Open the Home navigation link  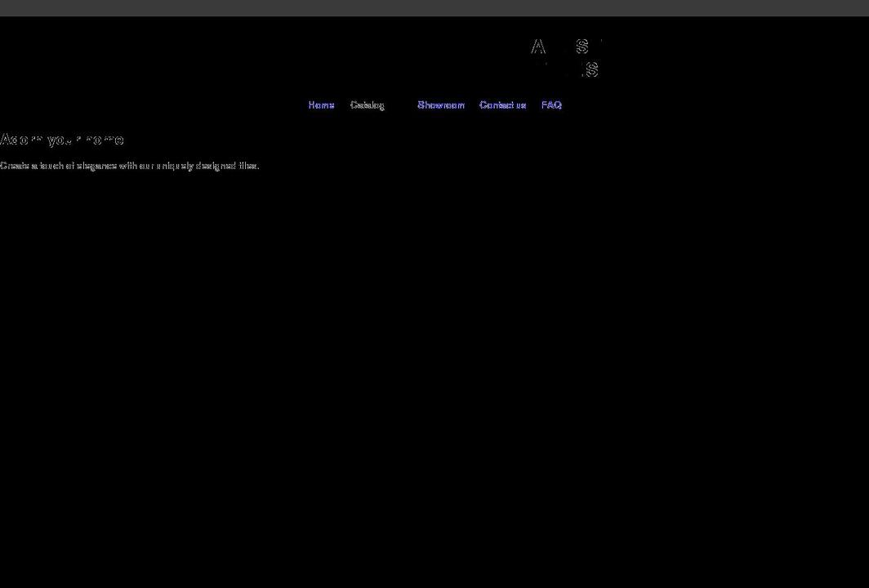(x=322, y=105)
